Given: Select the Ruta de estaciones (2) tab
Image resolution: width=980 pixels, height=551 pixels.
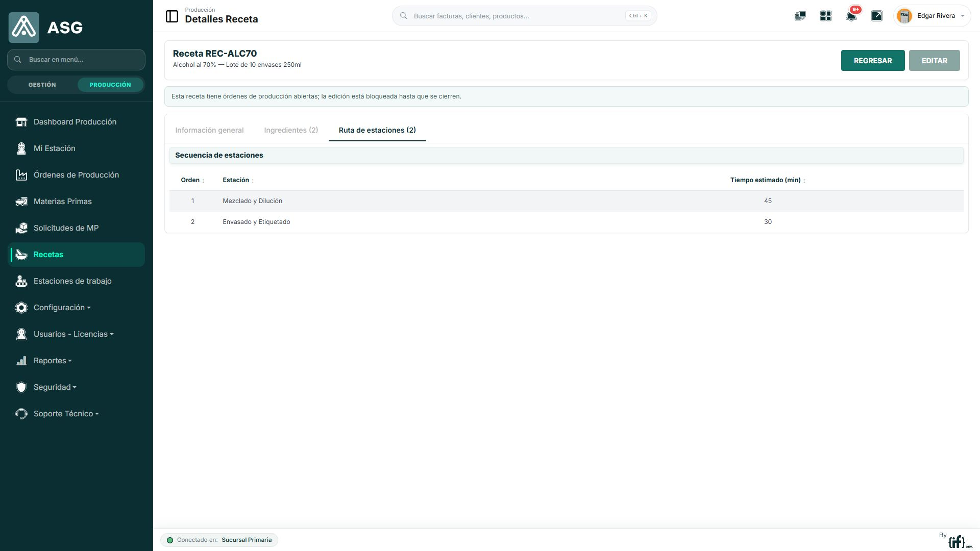Looking at the screenshot, I should pyautogui.click(x=377, y=130).
